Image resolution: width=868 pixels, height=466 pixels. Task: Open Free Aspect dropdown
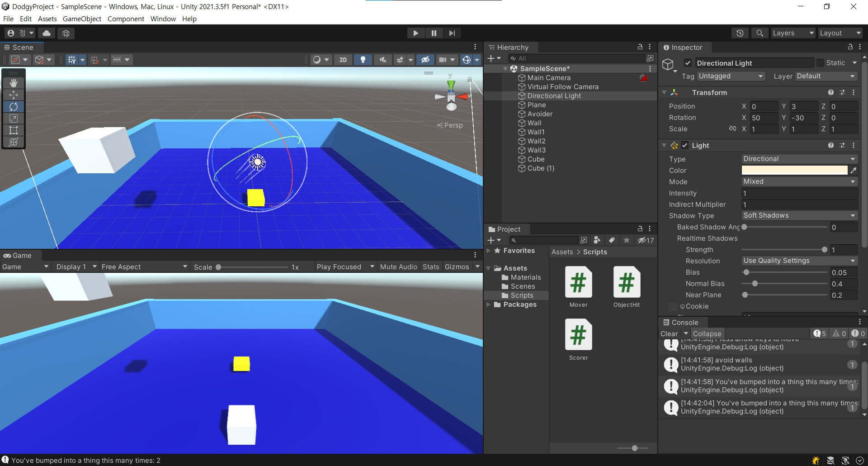point(144,267)
